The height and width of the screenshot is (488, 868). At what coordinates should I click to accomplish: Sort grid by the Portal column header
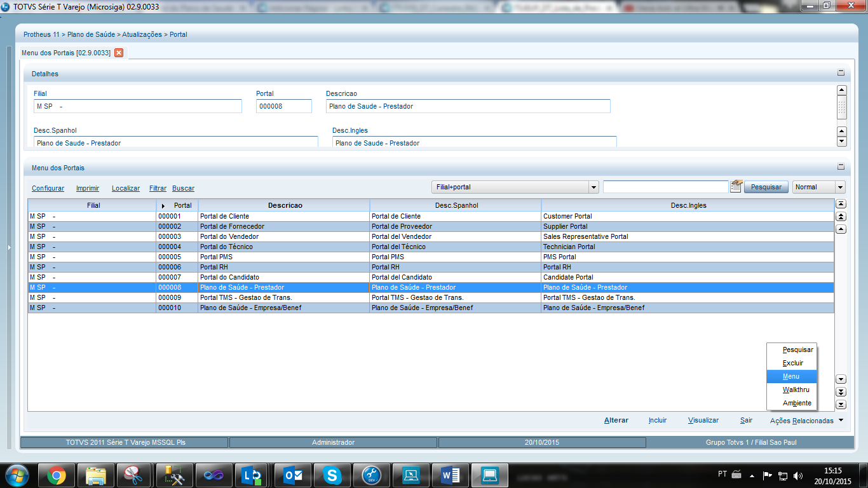click(177, 205)
